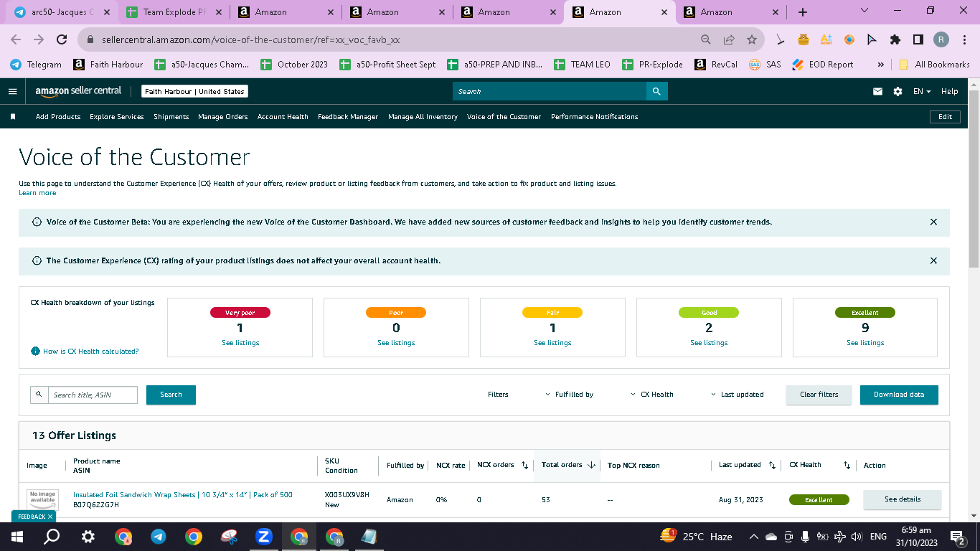Image resolution: width=980 pixels, height=551 pixels.
Task: Click the browser address bar URL
Action: pyautogui.click(x=250, y=40)
